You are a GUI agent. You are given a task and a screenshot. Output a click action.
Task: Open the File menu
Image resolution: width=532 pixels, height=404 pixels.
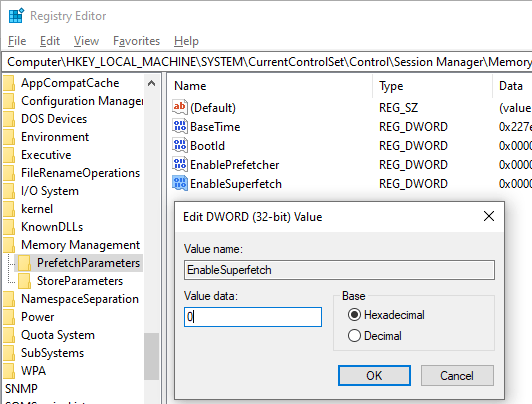(x=17, y=41)
